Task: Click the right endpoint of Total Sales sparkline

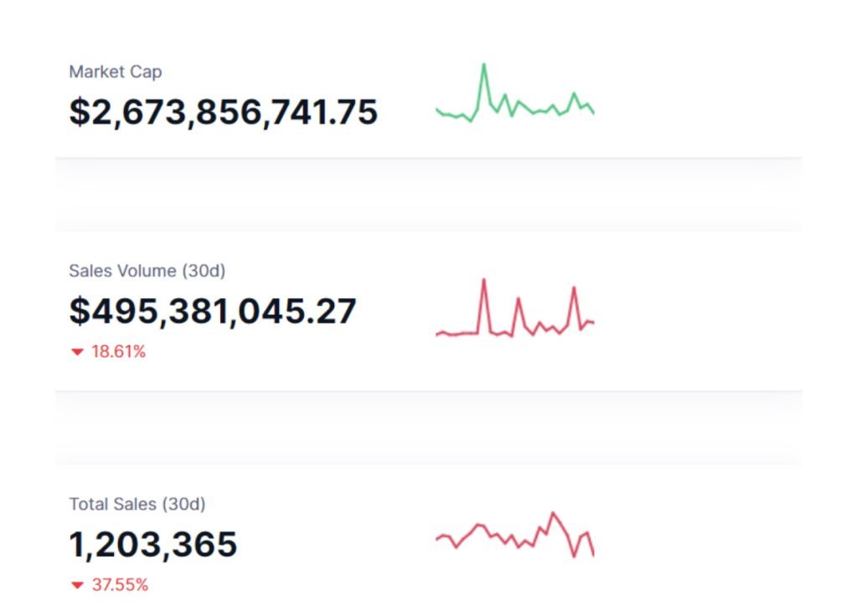Action: [x=593, y=554]
